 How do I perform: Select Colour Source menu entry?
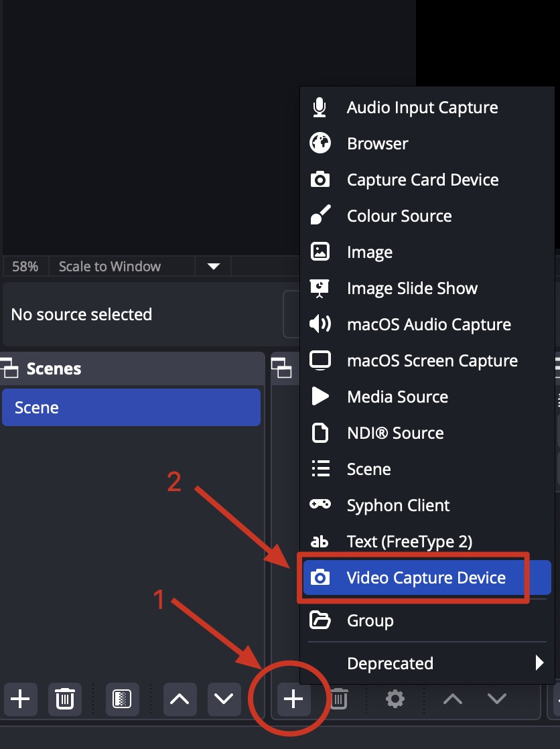399,216
